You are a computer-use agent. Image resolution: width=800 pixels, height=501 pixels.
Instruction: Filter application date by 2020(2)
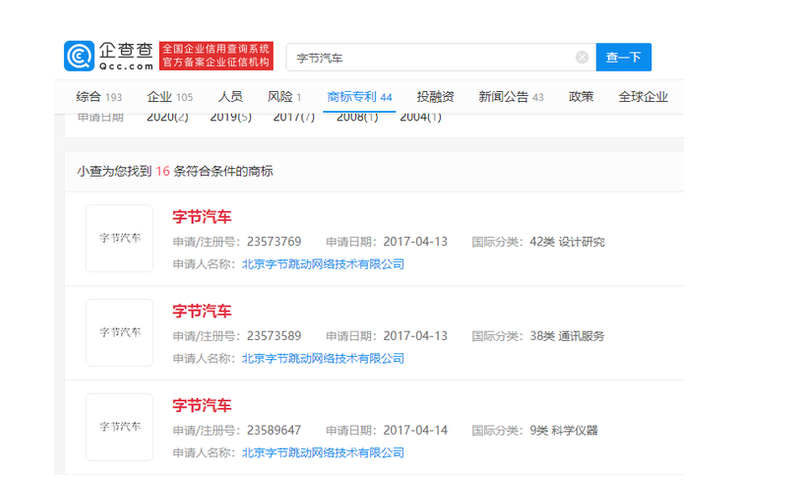click(167, 118)
